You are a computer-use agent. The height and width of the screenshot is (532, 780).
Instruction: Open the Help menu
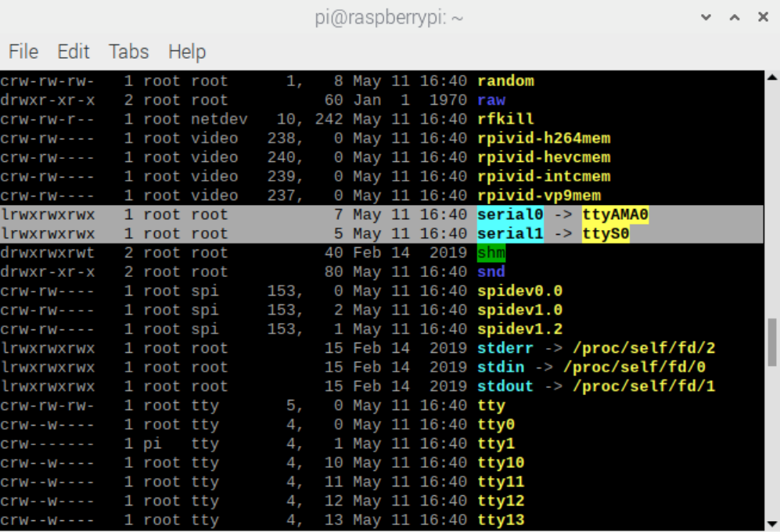pyautogui.click(x=187, y=52)
